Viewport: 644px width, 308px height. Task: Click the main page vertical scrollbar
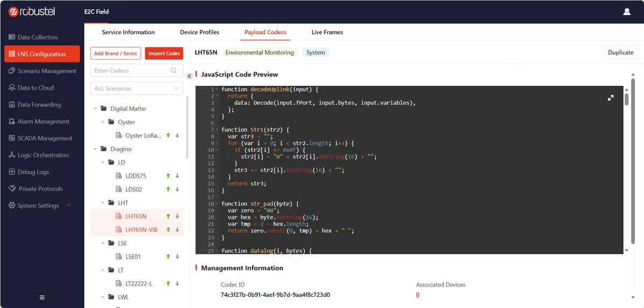click(x=633, y=161)
